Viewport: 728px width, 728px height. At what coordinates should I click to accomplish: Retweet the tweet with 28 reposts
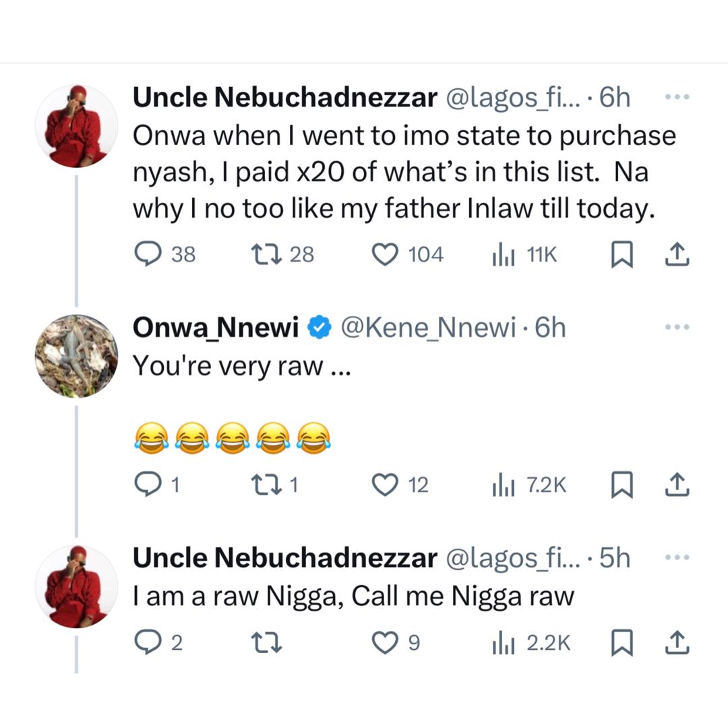pyautogui.click(x=262, y=254)
